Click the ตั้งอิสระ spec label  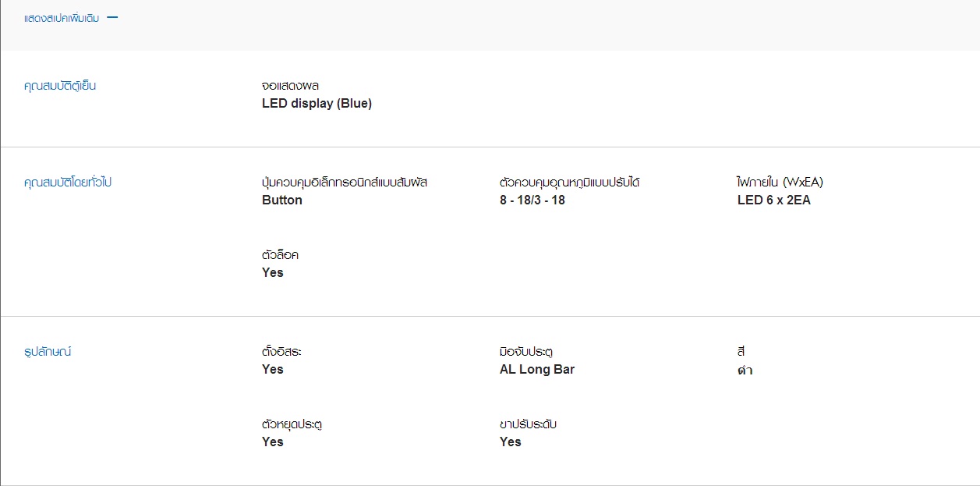coord(281,352)
